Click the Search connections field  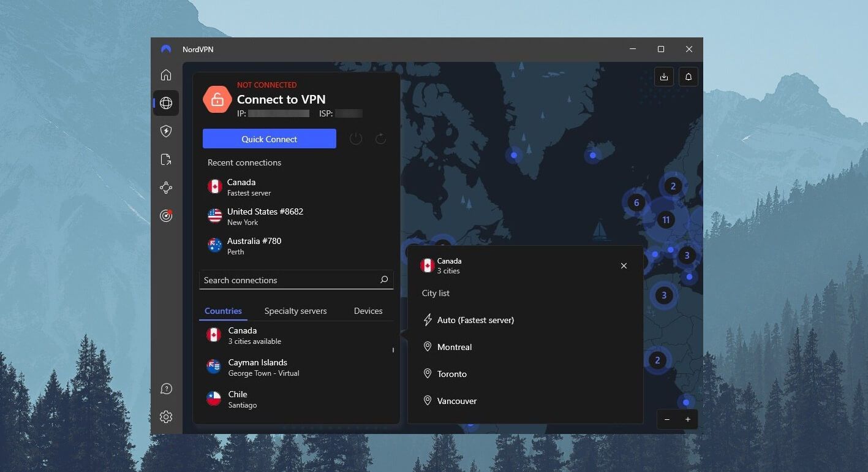coord(296,280)
